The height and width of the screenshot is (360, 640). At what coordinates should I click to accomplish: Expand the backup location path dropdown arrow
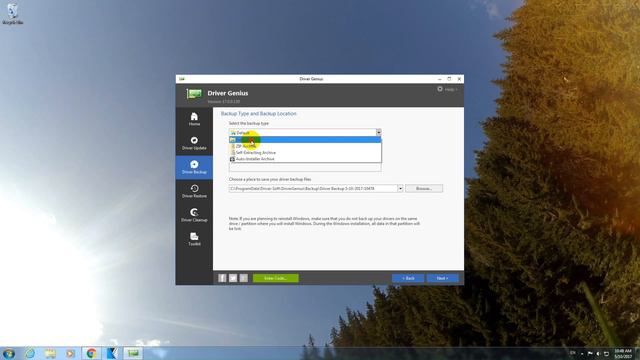point(400,189)
